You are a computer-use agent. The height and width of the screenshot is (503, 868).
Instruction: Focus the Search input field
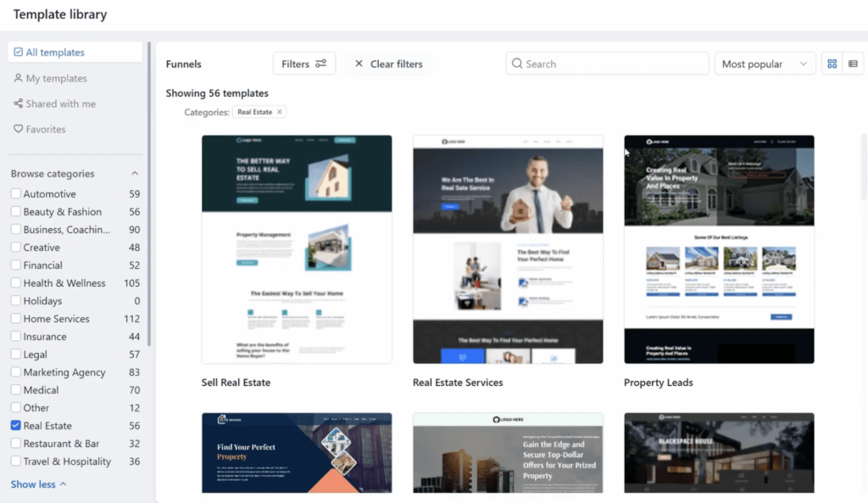coord(607,64)
